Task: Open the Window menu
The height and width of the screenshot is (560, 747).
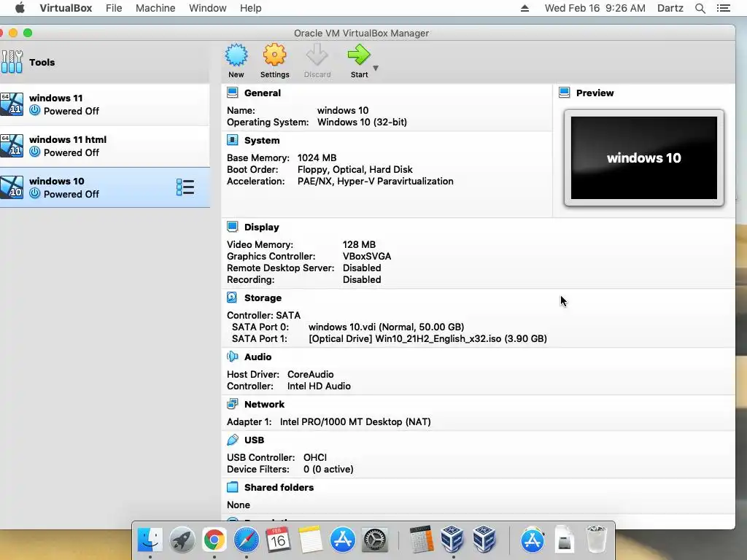Action: [208, 8]
